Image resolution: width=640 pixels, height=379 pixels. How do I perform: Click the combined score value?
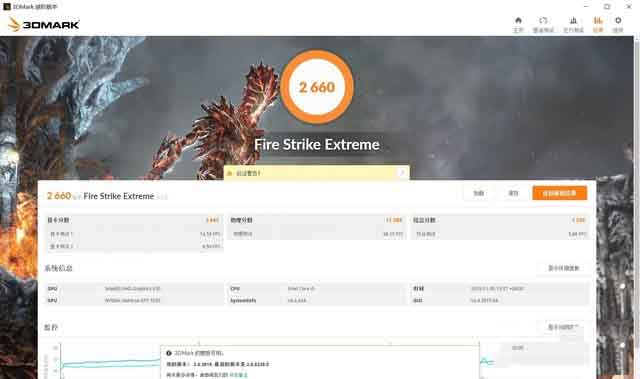(x=578, y=220)
